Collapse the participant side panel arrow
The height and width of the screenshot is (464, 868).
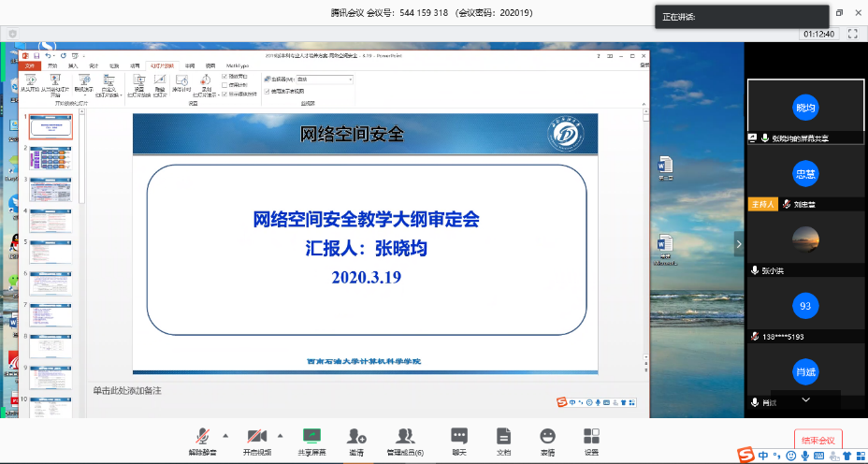click(x=738, y=244)
